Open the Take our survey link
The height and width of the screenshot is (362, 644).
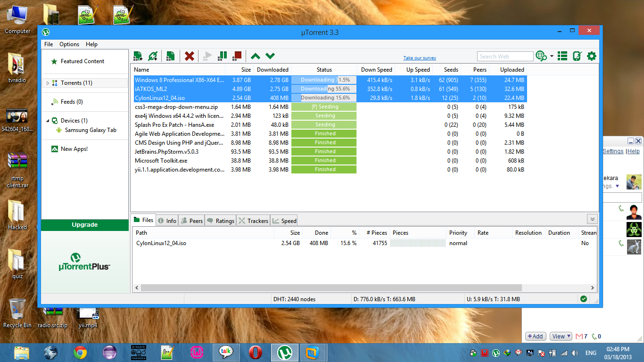420,58
